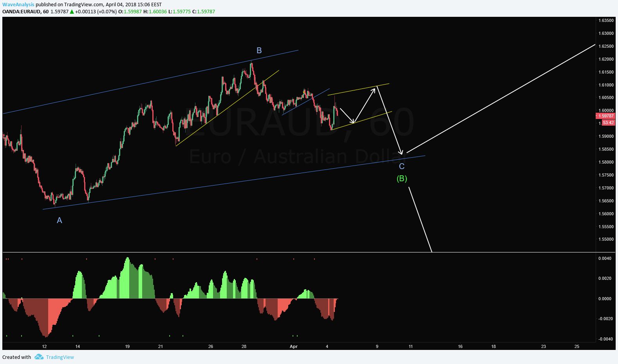This screenshot has width=618, height=364.
Task: Select the blue wave B label at top
Action: 259,50
